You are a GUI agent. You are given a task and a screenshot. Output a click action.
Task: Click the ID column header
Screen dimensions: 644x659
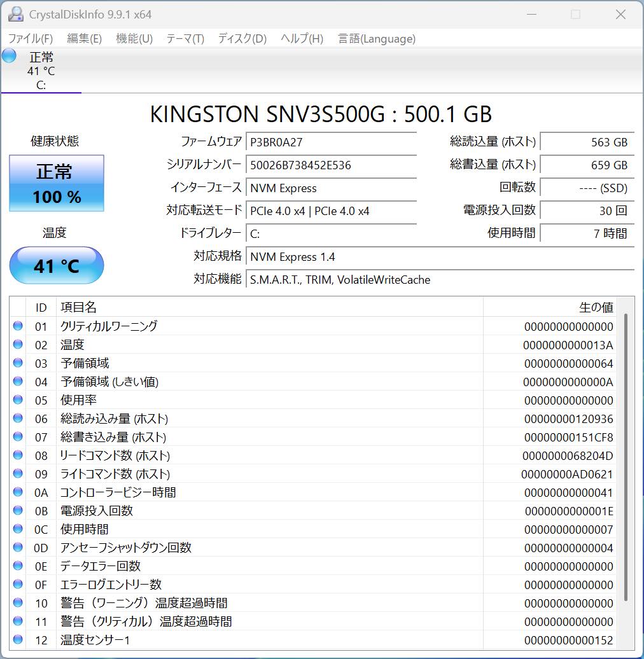(x=41, y=307)
